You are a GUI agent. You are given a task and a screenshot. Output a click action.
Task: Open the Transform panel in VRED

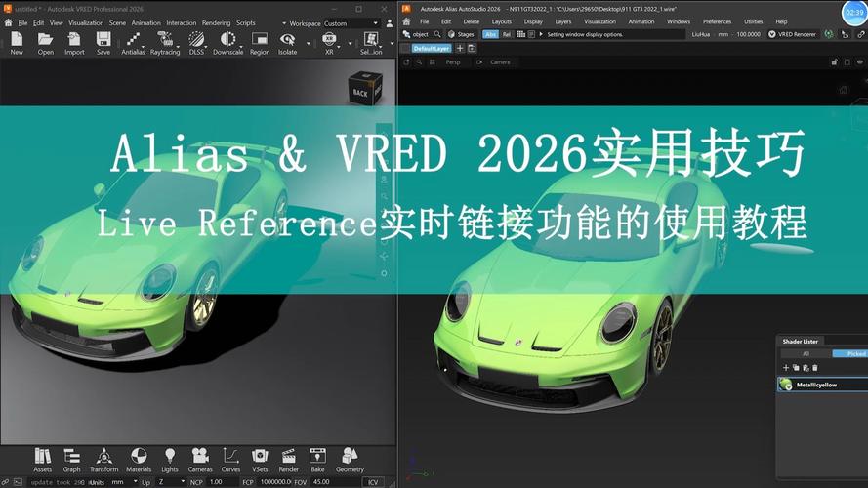(104, 461)
